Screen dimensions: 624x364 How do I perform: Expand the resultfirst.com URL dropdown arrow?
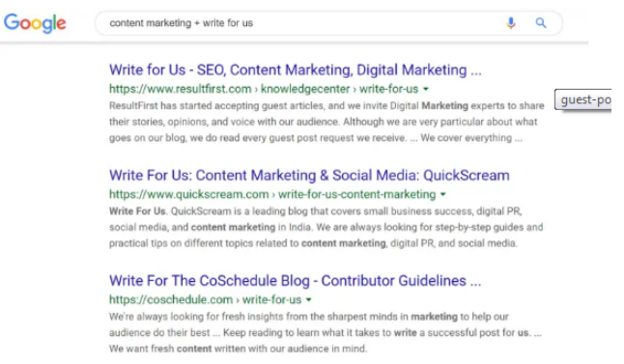pyautogui.click(x=426, y=89)
